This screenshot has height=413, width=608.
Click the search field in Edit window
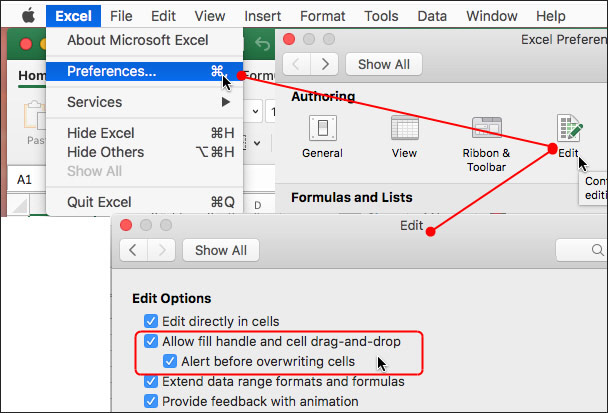(581, 250)
